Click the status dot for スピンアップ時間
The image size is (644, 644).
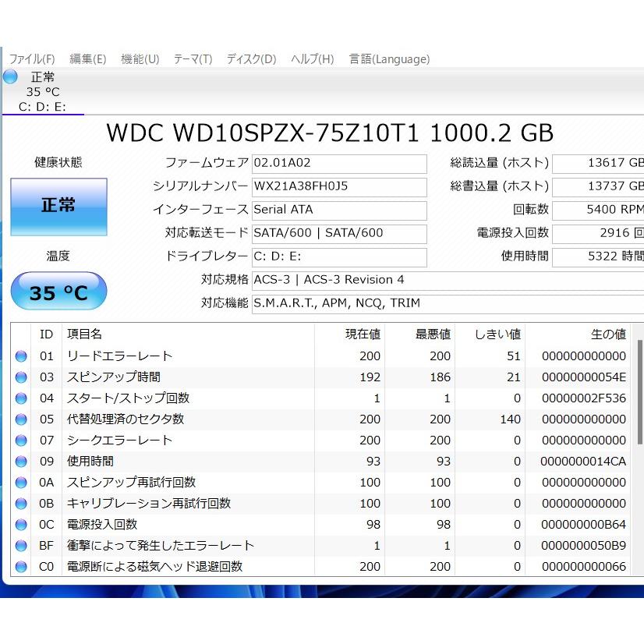pos(22,377)
